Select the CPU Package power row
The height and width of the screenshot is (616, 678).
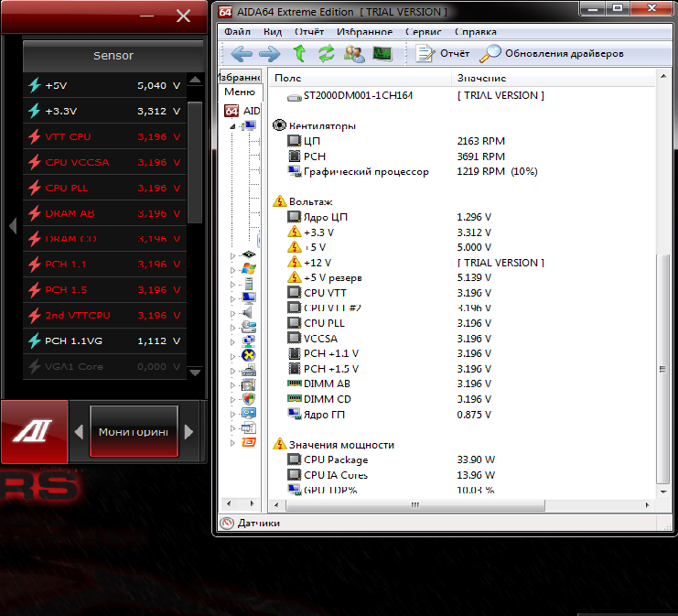(462, 459)
